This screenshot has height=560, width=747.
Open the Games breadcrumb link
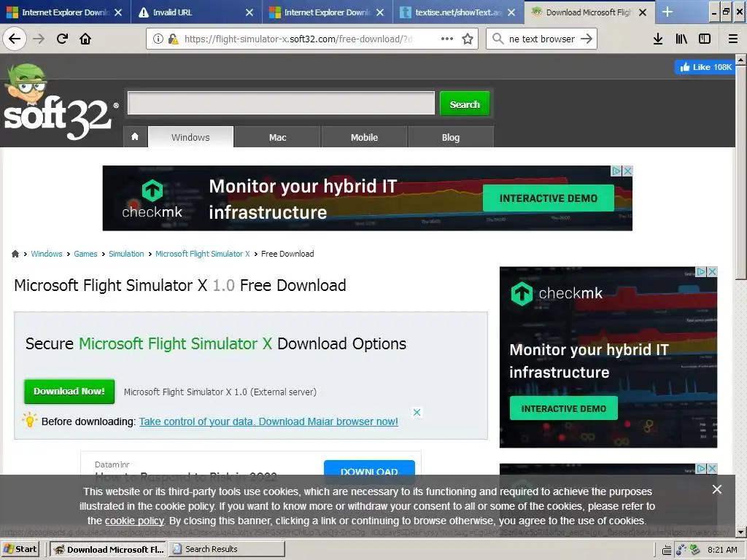[85, 254]
